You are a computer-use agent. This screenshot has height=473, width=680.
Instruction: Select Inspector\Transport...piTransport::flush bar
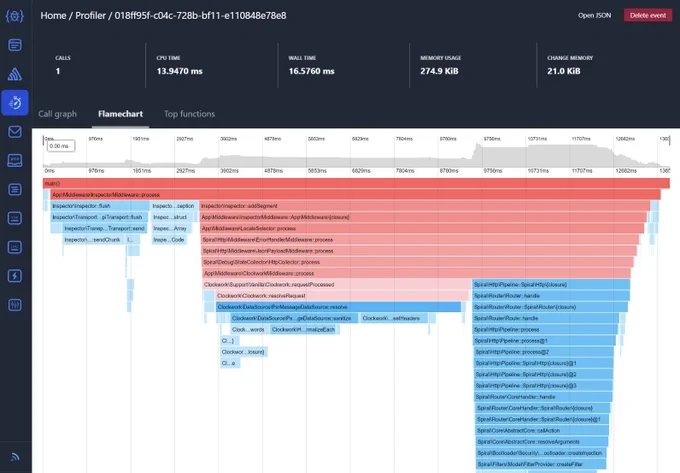point(99,217)
